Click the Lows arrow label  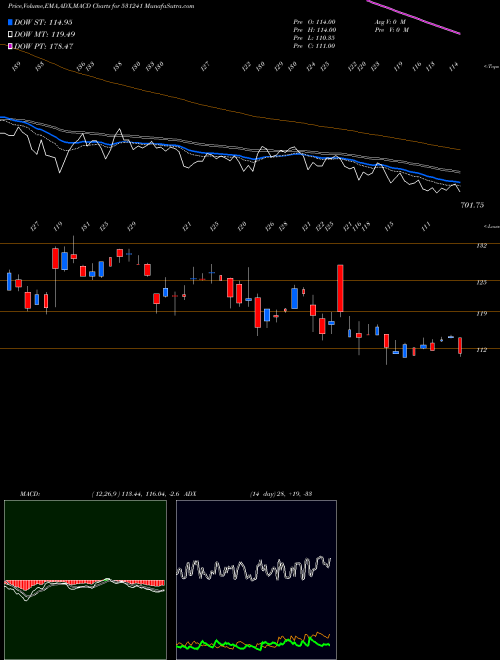point(491,226)
